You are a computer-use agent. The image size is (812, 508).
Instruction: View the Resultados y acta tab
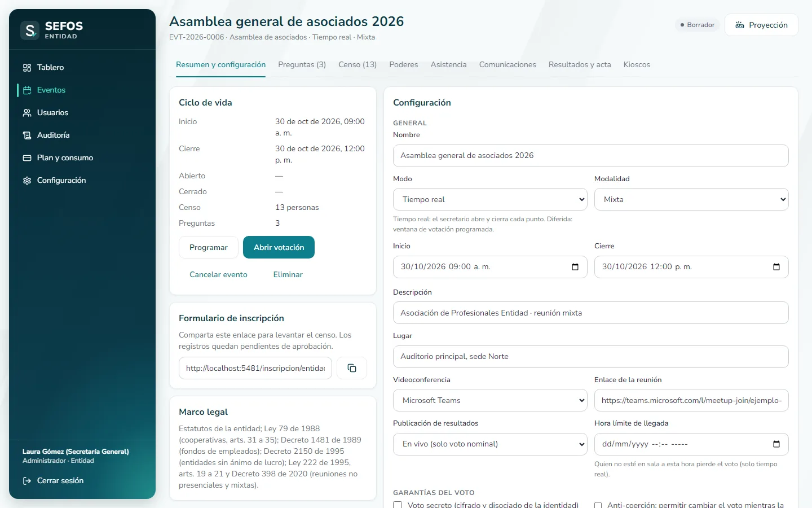click(x=580, y=65)
